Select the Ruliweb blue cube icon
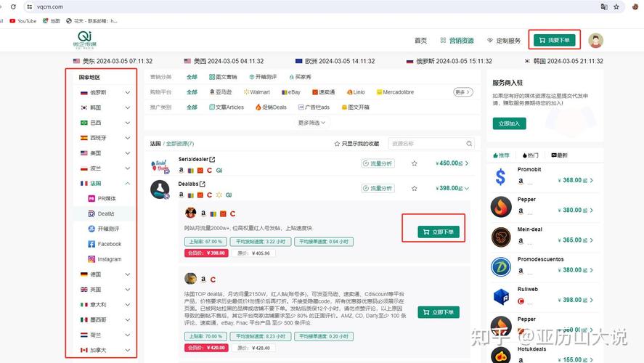The height and width of the screenshot is (363, 644). tap(501, 297)
